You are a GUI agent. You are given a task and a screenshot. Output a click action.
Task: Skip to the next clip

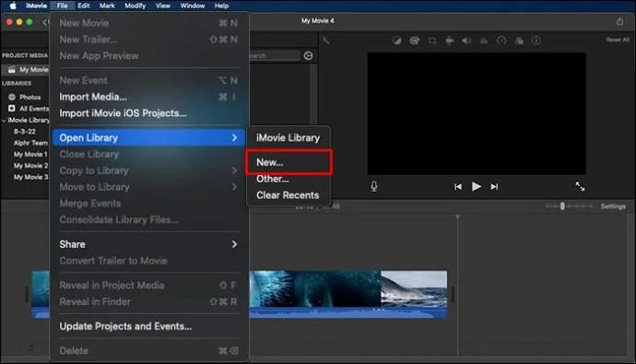494,187
